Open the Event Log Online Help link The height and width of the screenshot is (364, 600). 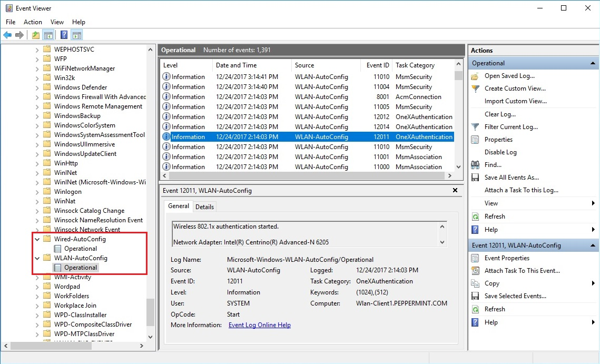(x=259, y=325)
